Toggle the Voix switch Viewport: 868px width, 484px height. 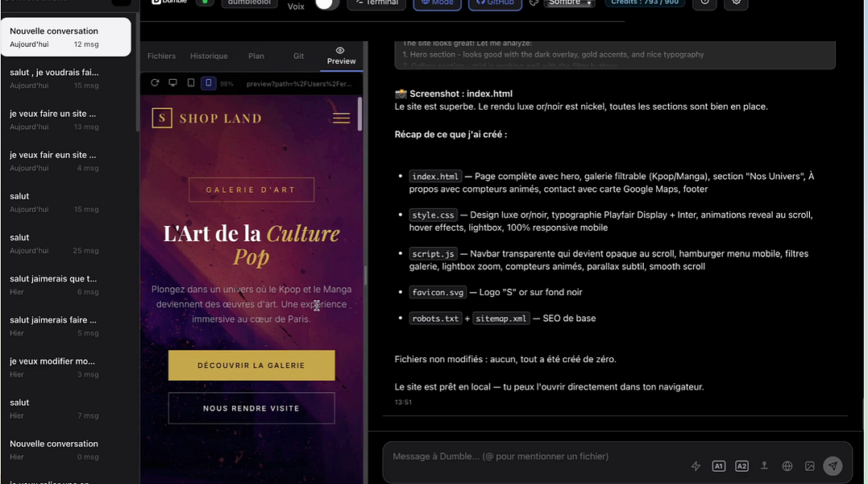tap(326, 4)
